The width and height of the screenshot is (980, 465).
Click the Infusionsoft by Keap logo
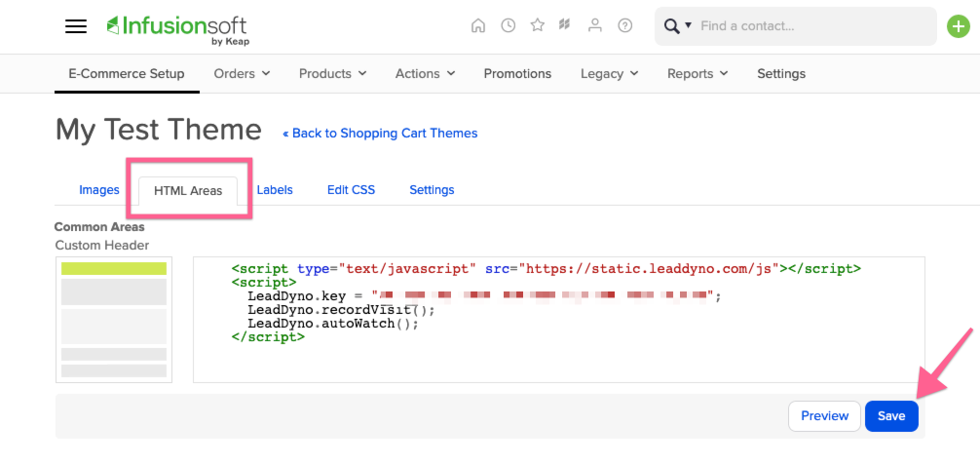point(177,30)
